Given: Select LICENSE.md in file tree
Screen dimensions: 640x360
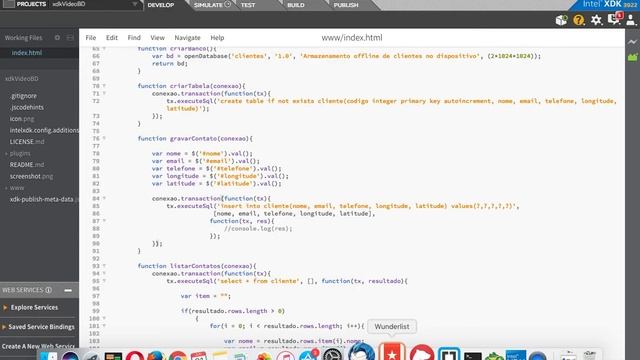Looking at the screenshot, I should pos(27,142).
